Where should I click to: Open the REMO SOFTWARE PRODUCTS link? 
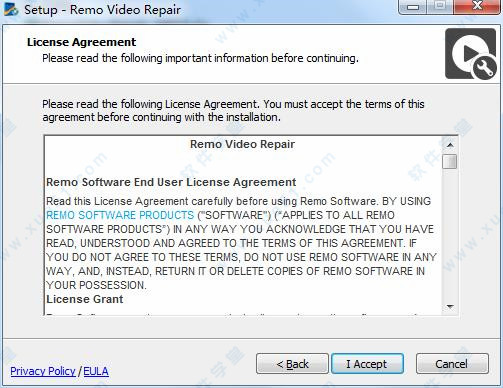[120, 215]
